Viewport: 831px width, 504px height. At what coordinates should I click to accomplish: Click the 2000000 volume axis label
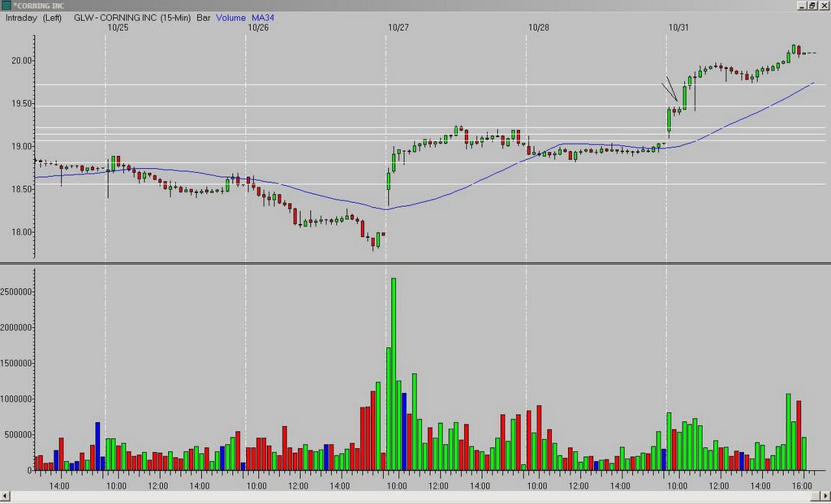click(x=16, y=328)
